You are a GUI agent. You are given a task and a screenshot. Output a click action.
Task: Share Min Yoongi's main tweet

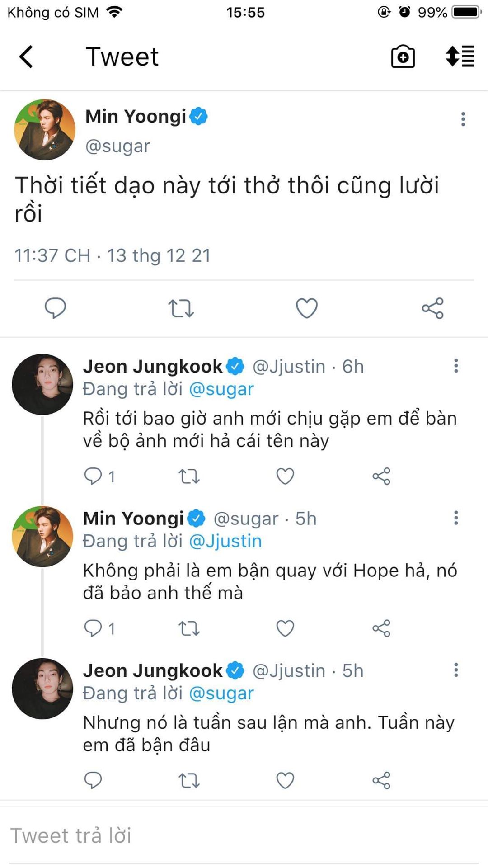click(x=432, y=308)
